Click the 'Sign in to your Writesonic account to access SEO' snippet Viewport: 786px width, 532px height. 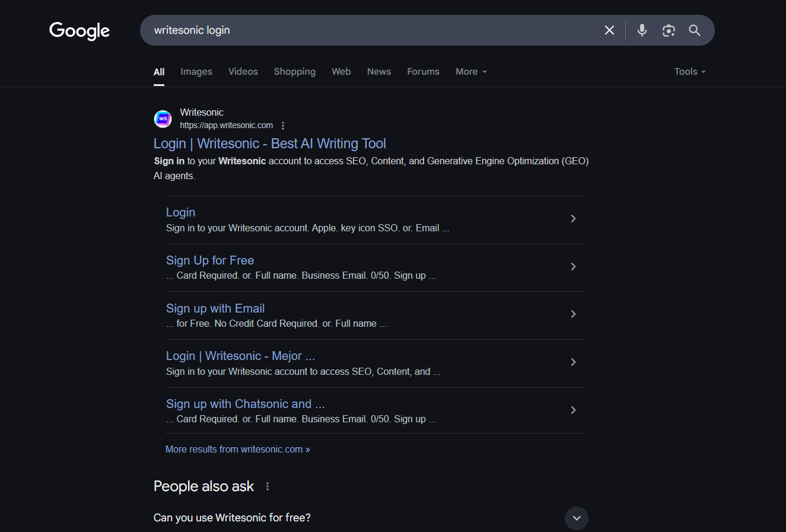(x=371, y=168)
